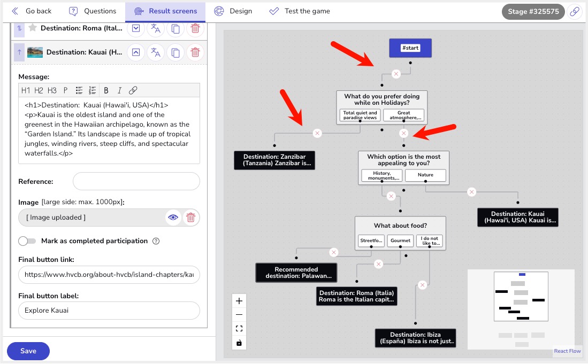Click the translate icon for Destination: Kauai
Image resolution: width=588 pixels, height=364 pixels.
tap(156, 52)
